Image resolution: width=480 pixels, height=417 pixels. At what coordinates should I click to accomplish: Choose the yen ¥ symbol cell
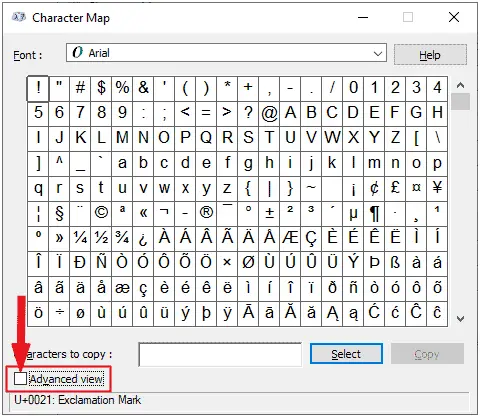(437, 188)
